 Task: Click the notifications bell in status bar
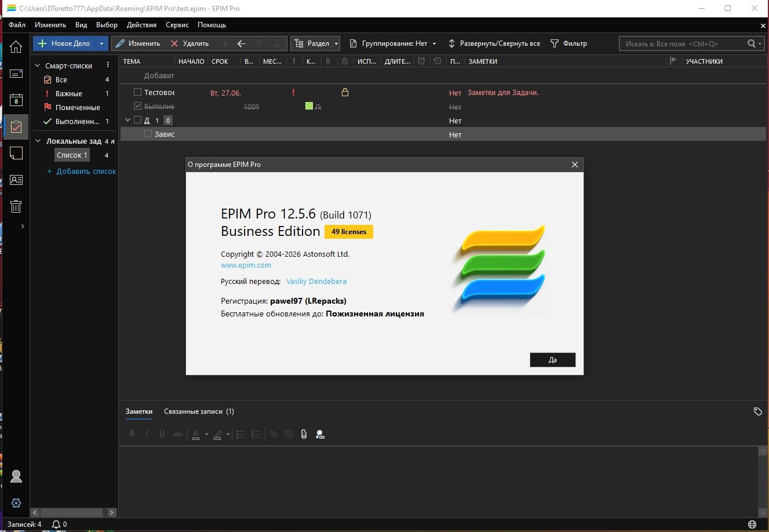(x=56, y=524)
